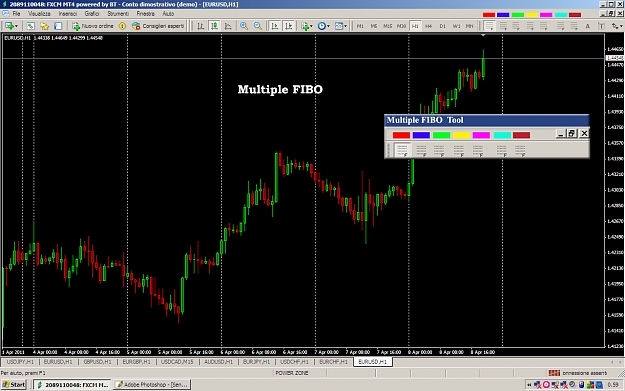Open Adobe Photoshop from the taskbar
Screen dimensions: 625x391
(152, 385)
